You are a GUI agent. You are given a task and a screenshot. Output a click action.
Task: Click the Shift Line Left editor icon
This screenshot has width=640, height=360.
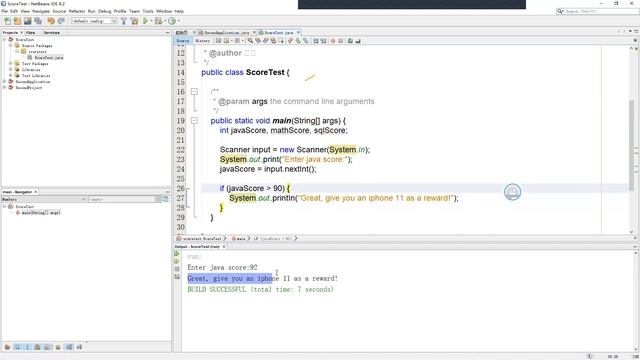[x=316, y=41]
